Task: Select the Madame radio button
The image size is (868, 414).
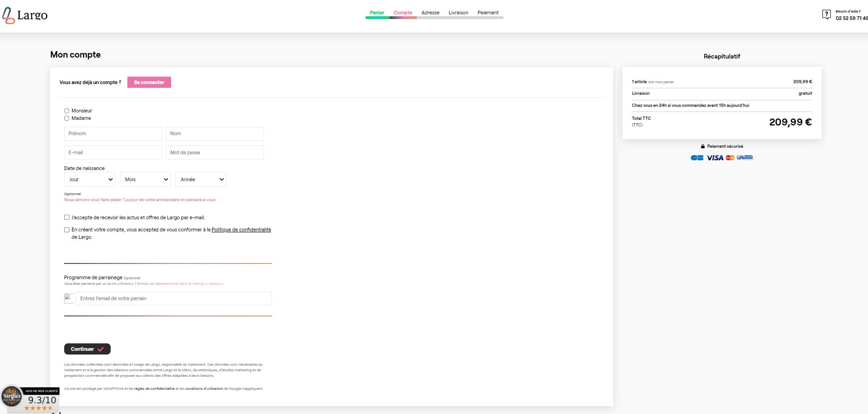Action: pos(66,118)
